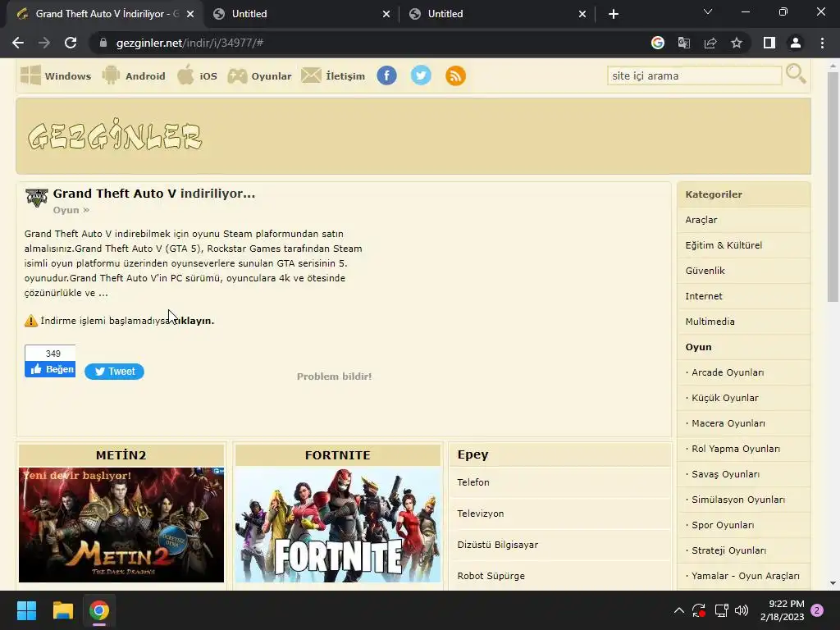Open the Android category link

(134, 75)
